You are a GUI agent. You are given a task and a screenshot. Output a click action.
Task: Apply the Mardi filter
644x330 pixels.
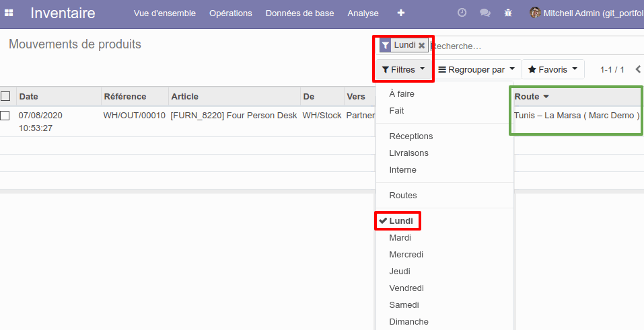tap(400, 238)
